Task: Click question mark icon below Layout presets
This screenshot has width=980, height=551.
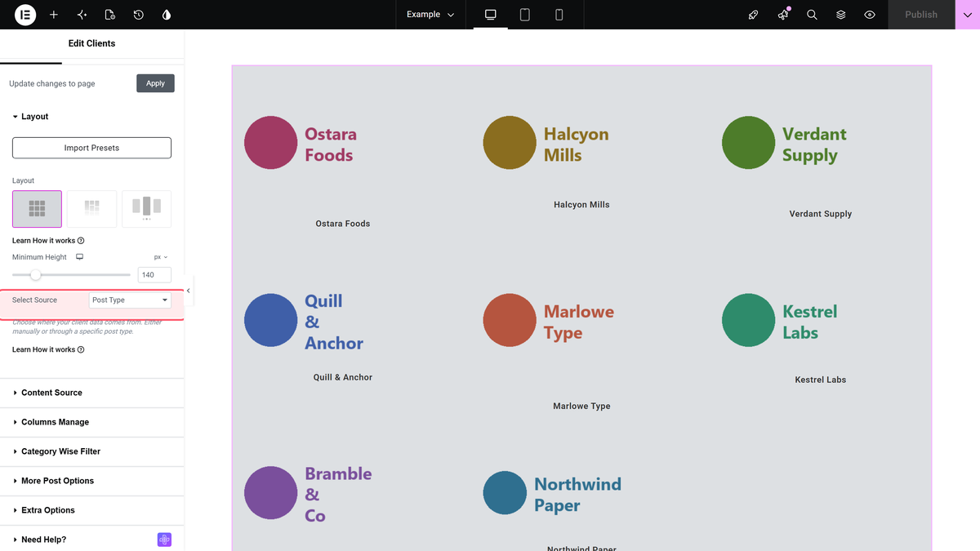Action: [81, 241]
